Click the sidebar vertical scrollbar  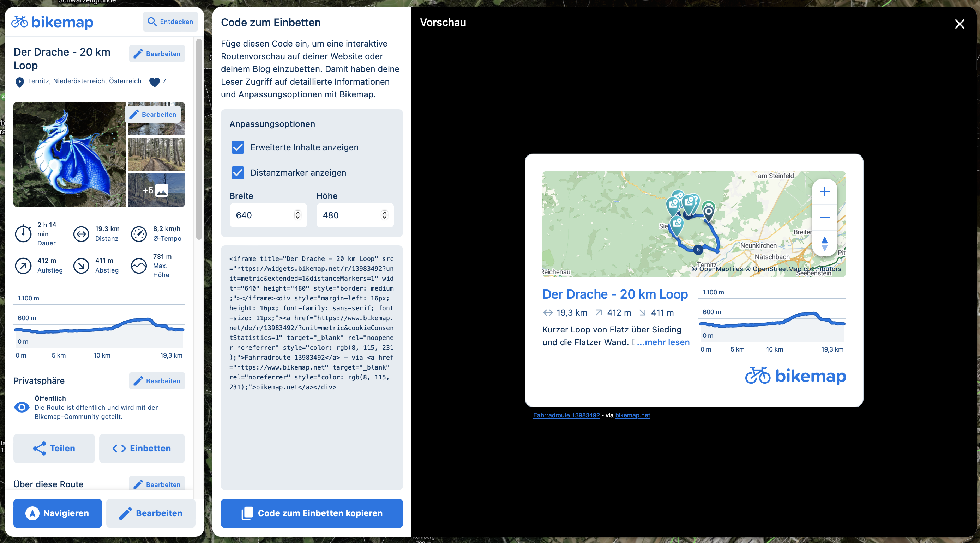tap(199, 140)
